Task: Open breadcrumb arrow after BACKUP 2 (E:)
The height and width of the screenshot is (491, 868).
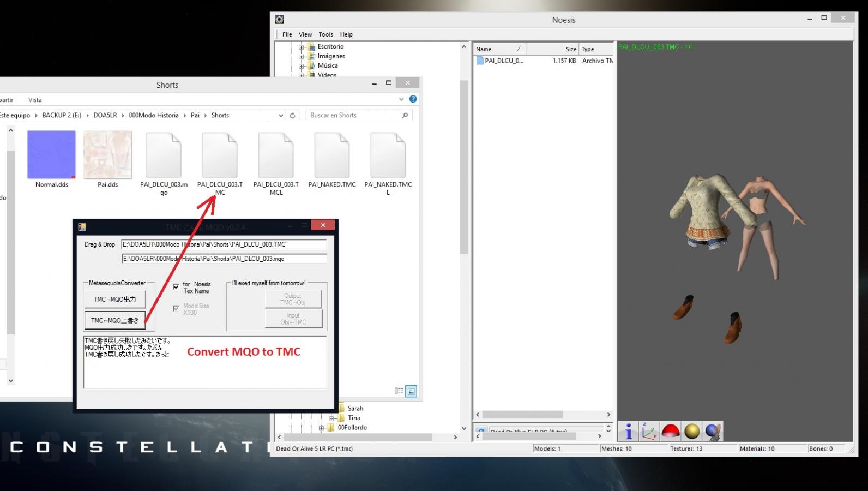Action: (87, 116)
